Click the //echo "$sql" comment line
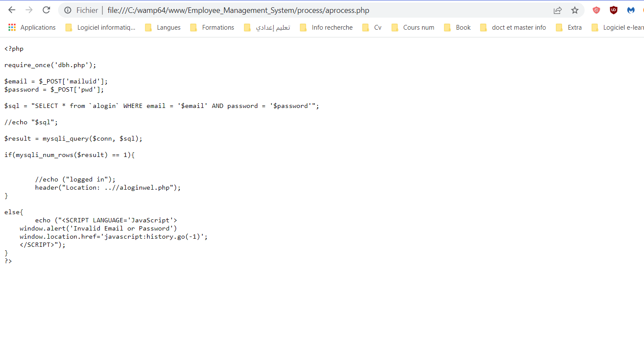This screenshot has height=338, width=644. click(31, 122)
